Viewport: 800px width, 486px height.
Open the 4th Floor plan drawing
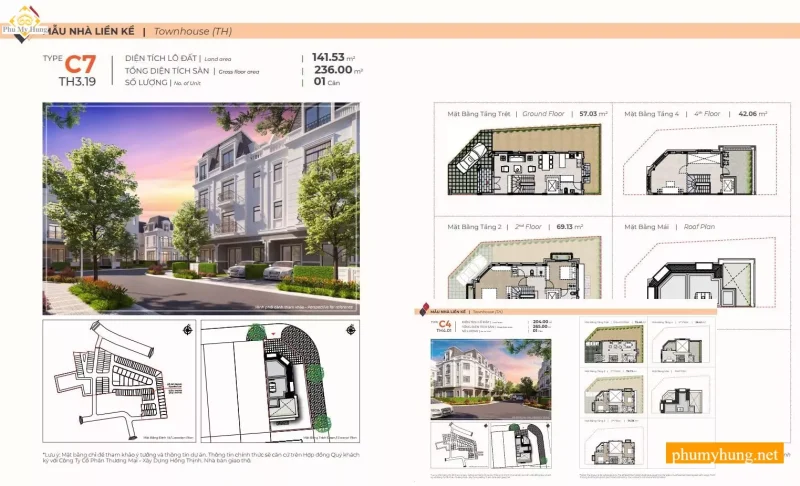[x=690, y=165]
